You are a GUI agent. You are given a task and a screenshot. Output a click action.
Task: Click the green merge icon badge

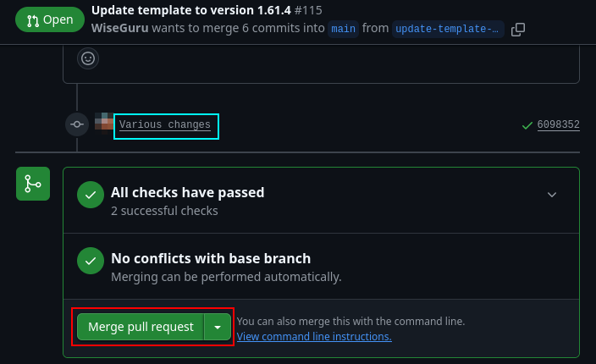pyautogui.click(x=33, y=184)
